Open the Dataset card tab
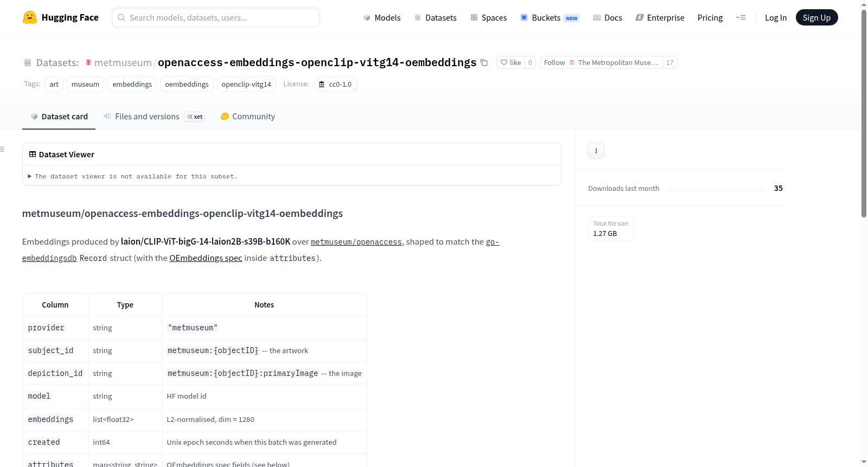This screenshot has width=868, height=467. 59,116
